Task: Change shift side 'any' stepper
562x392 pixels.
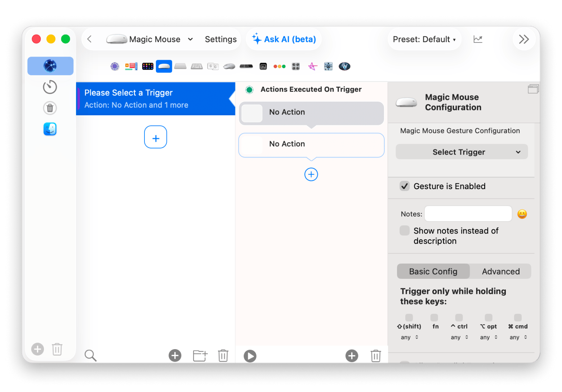Action: [x=410, y=337]
